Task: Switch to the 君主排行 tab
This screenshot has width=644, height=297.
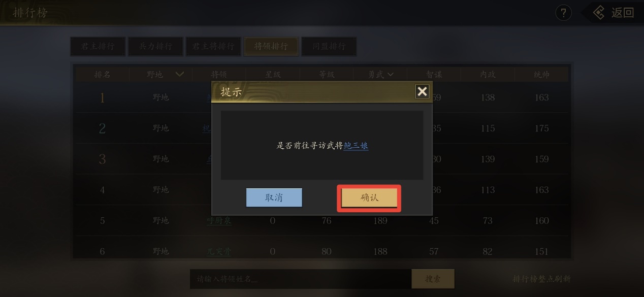Action: (98, 46)
